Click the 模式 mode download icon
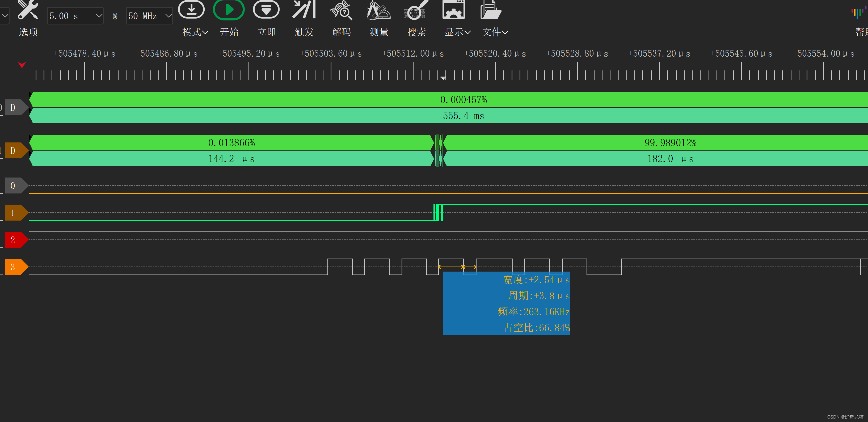868x422 pixels. (191, 9)
